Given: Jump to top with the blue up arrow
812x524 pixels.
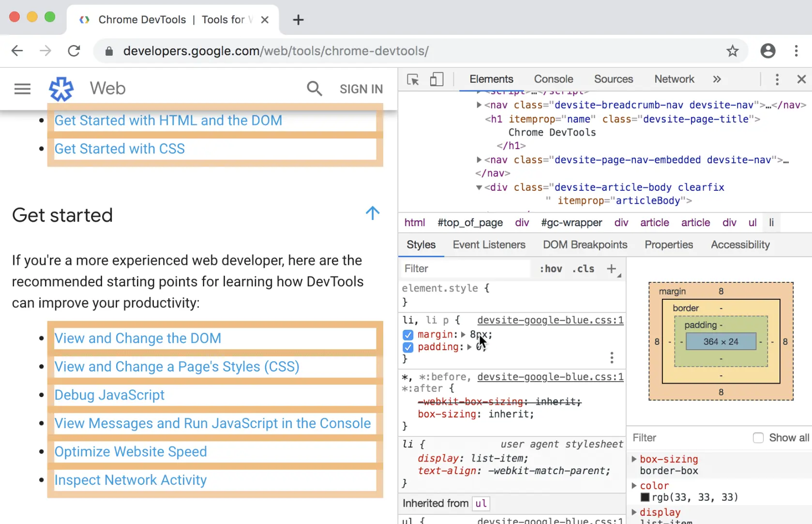Looking at the screenshot, I should tap(373, 213).
